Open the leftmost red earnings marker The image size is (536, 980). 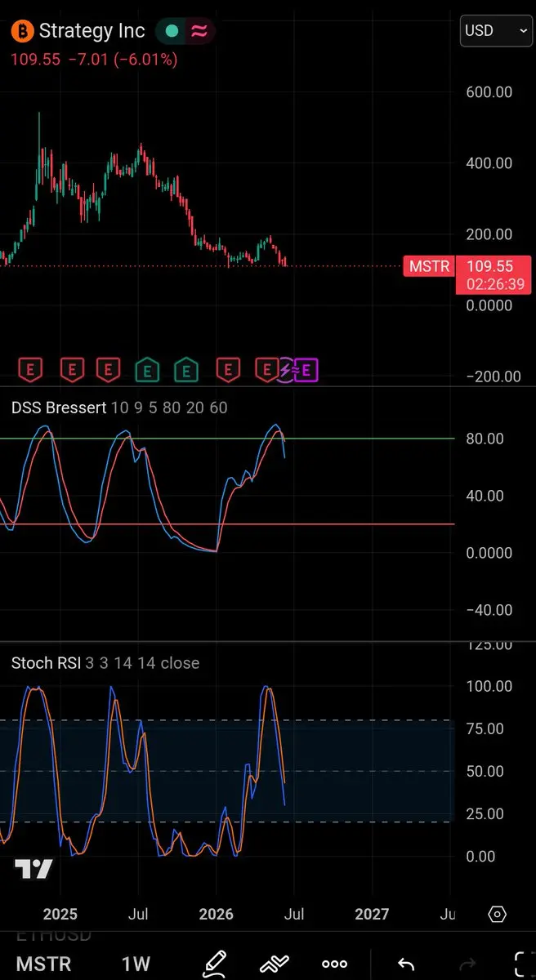pyautogui.click(x=30, y=370)
